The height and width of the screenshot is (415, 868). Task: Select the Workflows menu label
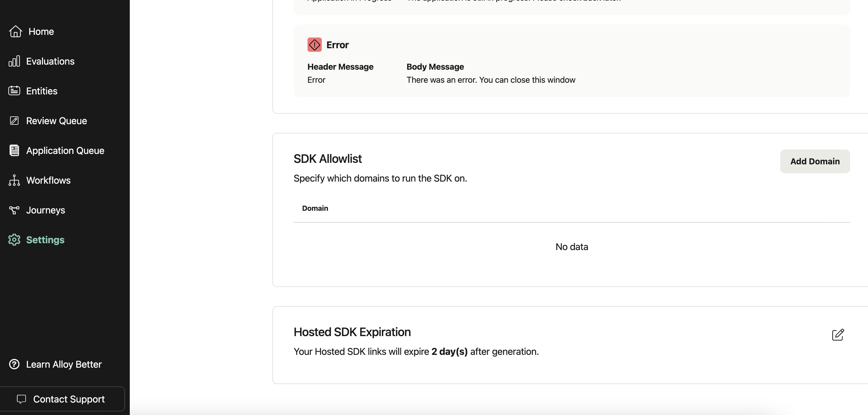(x=48, y=180)
